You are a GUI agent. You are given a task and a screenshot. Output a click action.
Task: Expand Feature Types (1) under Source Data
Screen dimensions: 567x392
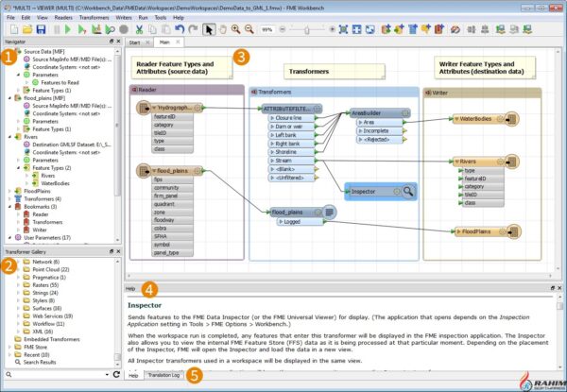point(19,91)
